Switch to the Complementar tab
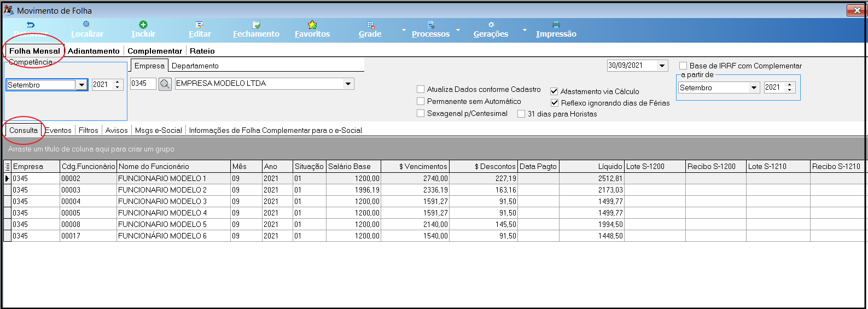The image size is (868, 309). point(155,51)
